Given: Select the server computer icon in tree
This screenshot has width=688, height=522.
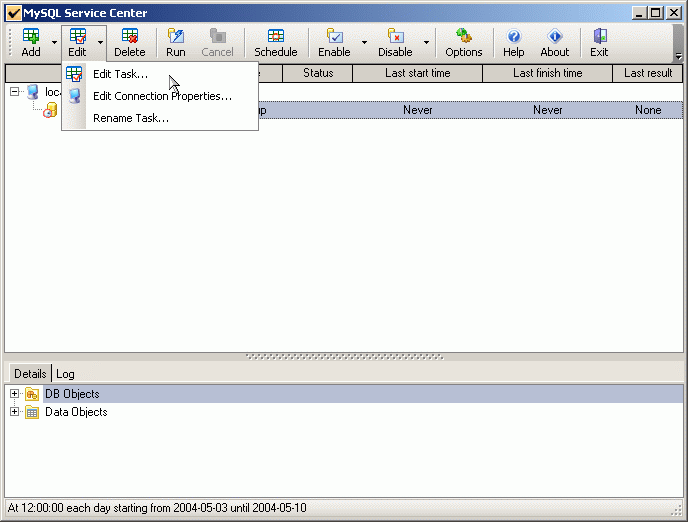Looking at the screenshot, I should pos(32,92).
